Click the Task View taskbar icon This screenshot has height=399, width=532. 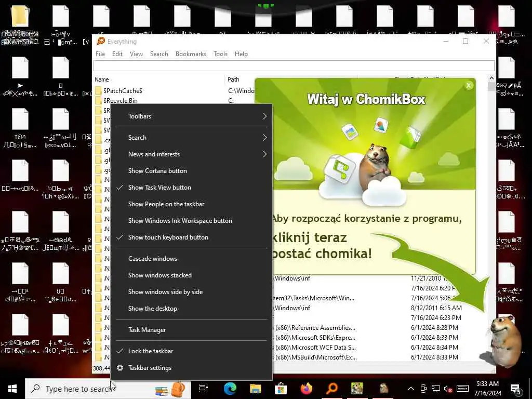204,389
